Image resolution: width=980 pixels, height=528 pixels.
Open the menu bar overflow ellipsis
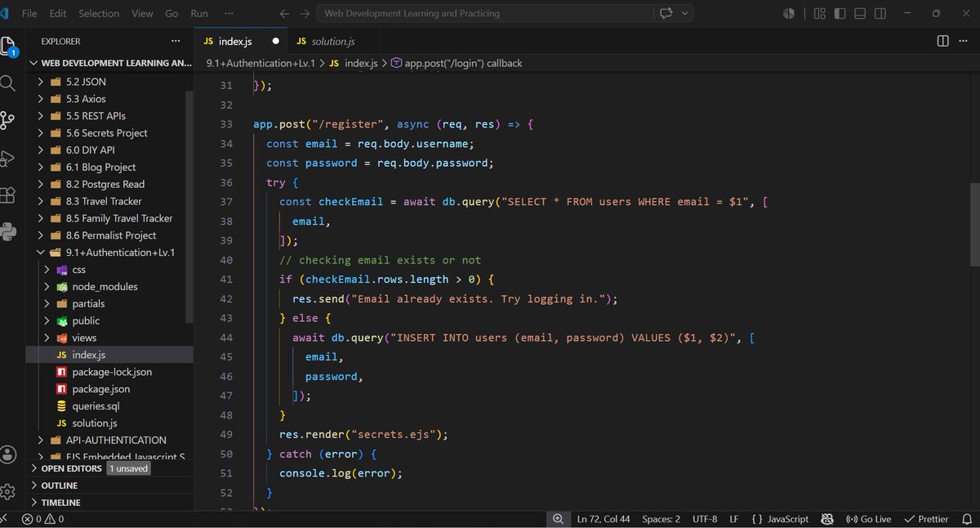coord(229,14)
